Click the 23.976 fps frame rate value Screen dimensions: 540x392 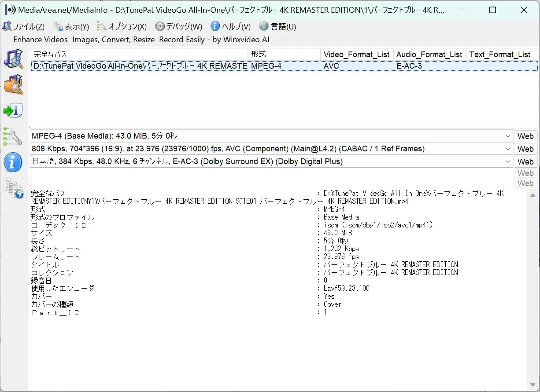(x=341, y=256)
